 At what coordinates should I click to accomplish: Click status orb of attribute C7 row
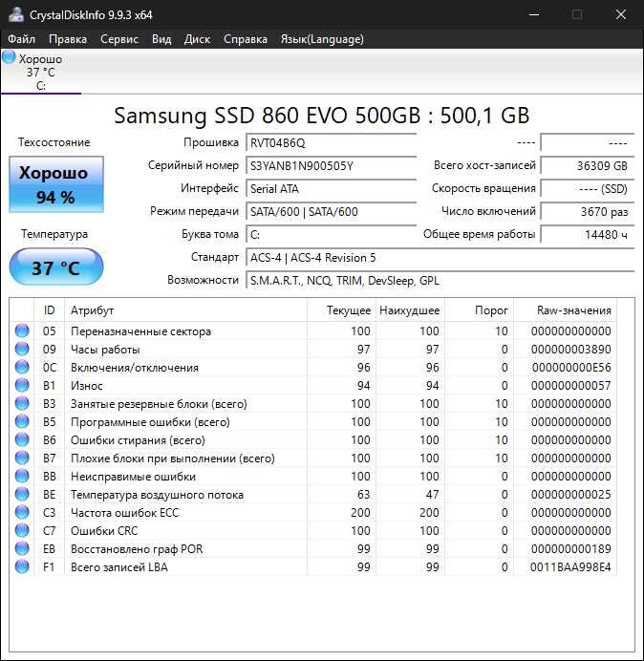[22, 530]
